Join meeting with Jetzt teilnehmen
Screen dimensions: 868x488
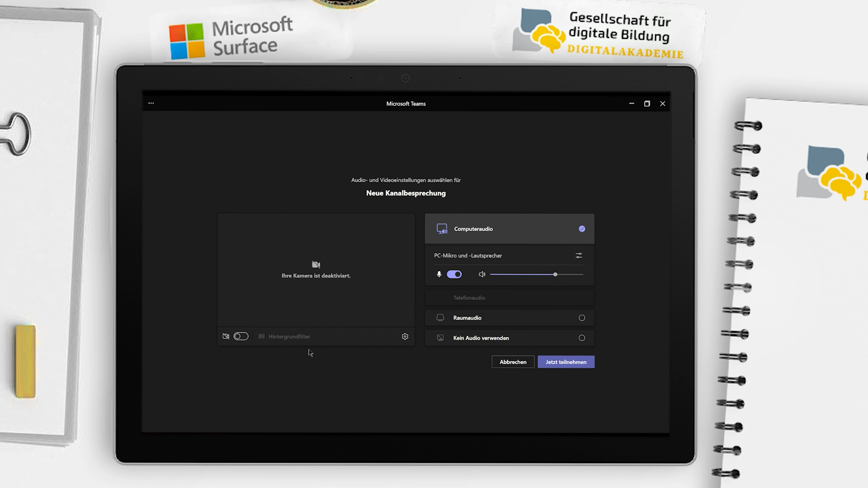(566, 362)
